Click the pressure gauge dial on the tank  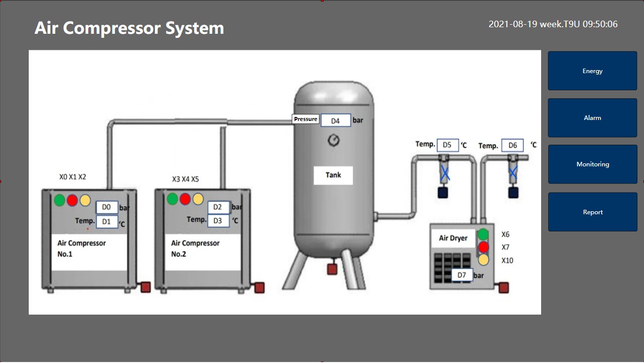[x=333, y=140]
